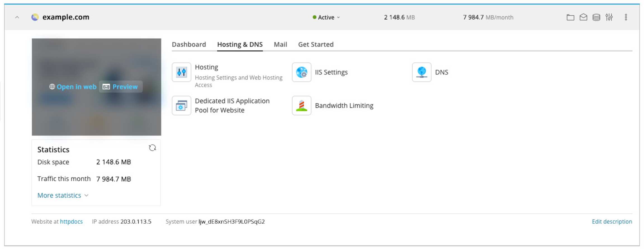Open Dedicated IIS Application Pool icon
This screenshot has width=644, height=250.
181,106
